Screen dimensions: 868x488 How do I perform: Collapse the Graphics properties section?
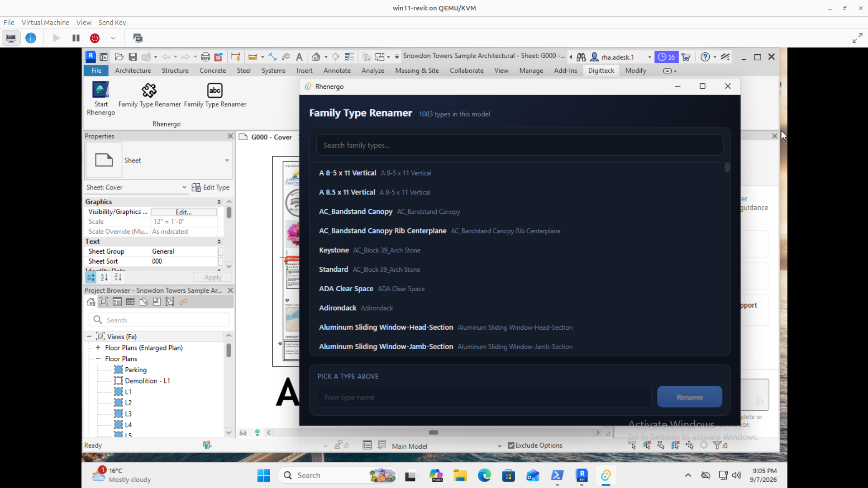(x=219, y=202)
